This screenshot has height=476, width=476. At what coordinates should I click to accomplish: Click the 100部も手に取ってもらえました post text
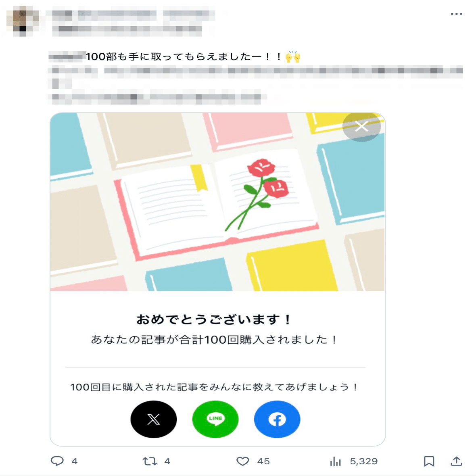[x=193, y=57]
